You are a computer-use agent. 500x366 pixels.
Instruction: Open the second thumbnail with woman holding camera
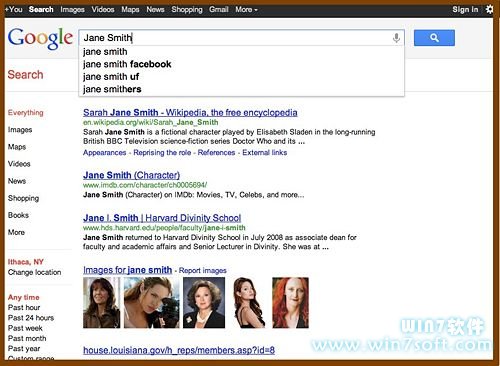pos(151,303)
